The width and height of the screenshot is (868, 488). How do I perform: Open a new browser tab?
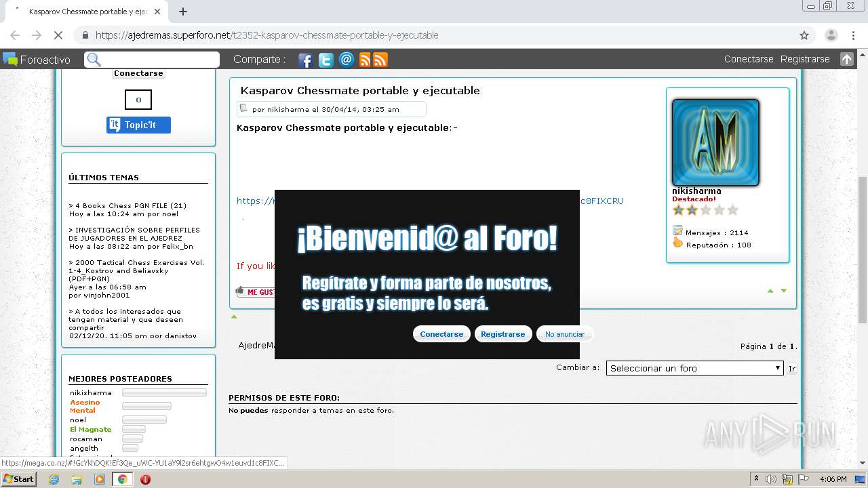pyautogui.click(x=182, y=12)
